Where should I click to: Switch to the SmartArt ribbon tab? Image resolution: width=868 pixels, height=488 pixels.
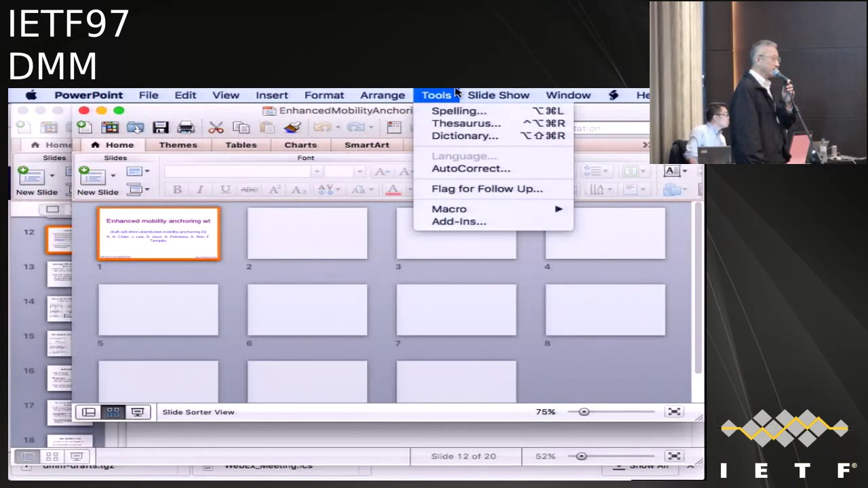point(367,145)
